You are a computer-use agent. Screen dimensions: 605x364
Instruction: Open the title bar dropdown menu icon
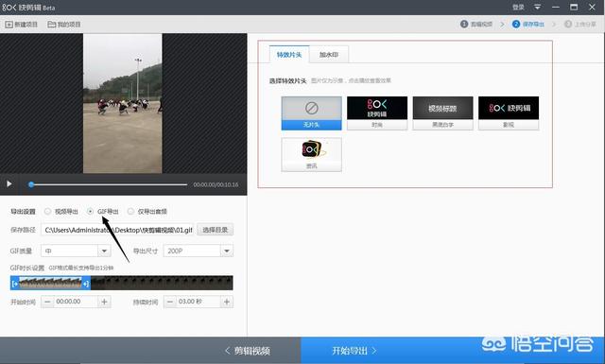537,7
